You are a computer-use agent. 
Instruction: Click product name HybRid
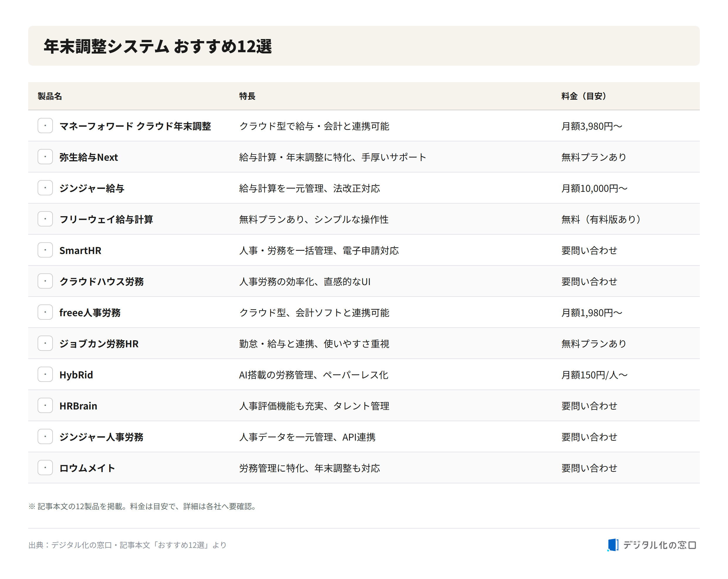coord(76,375)
